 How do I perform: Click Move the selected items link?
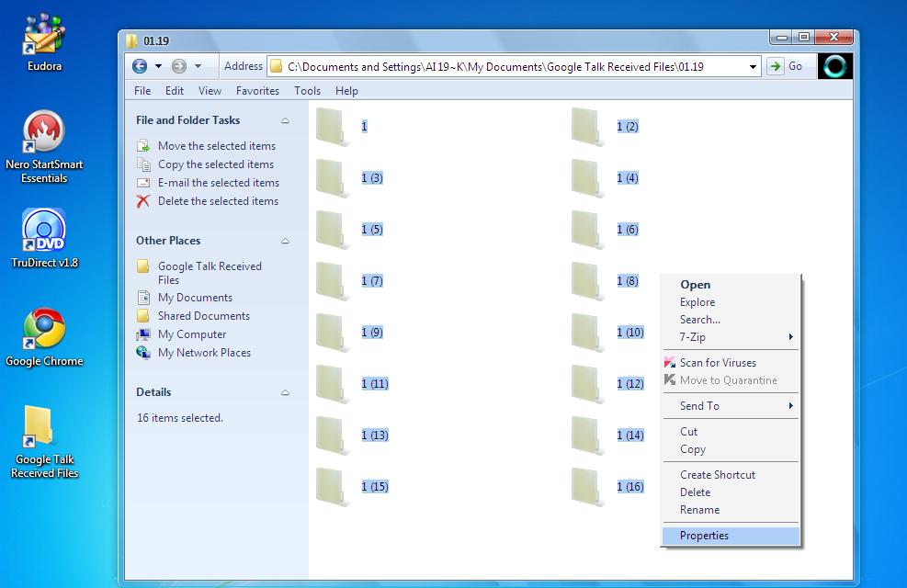[x=217, y=146]
